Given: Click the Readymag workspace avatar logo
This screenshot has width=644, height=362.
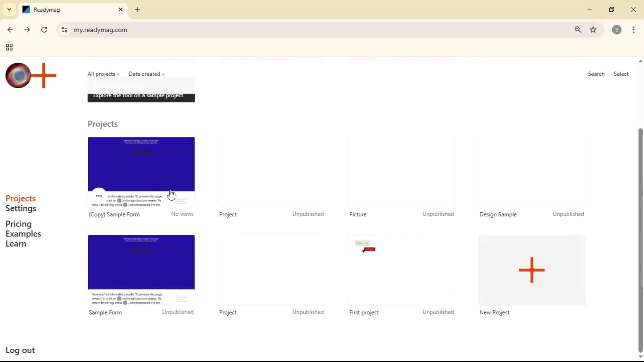Looking at the screenshot, I should point(18,75).
